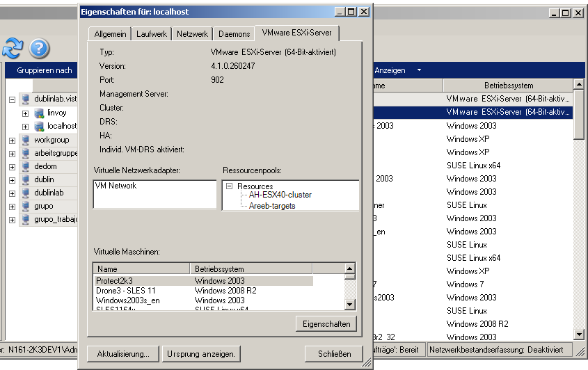
Task: Select the Areeb-targets resource pool
Action: [271, 206]
